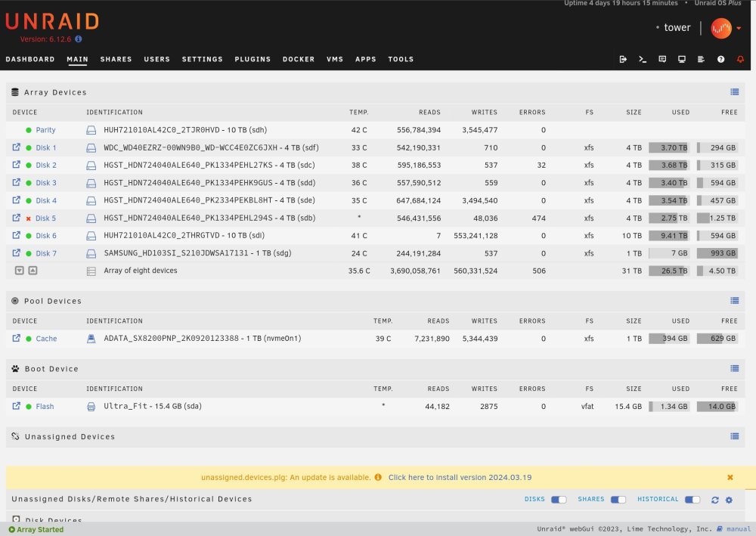Image resolution: width=756 pixels, height=536 pixels.
Task: Click the Disk 6 used 9.41 TB bar
Action: (669, 236)
